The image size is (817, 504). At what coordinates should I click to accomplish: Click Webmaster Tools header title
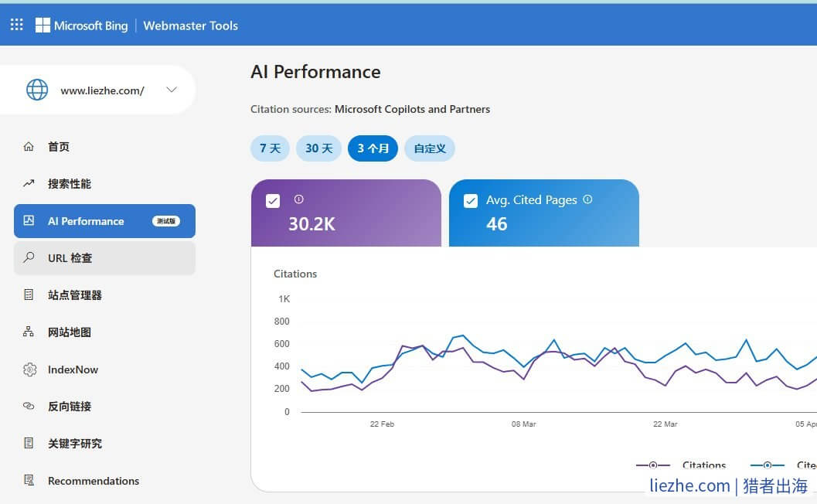pyautogui.click(x=191, y=26)
